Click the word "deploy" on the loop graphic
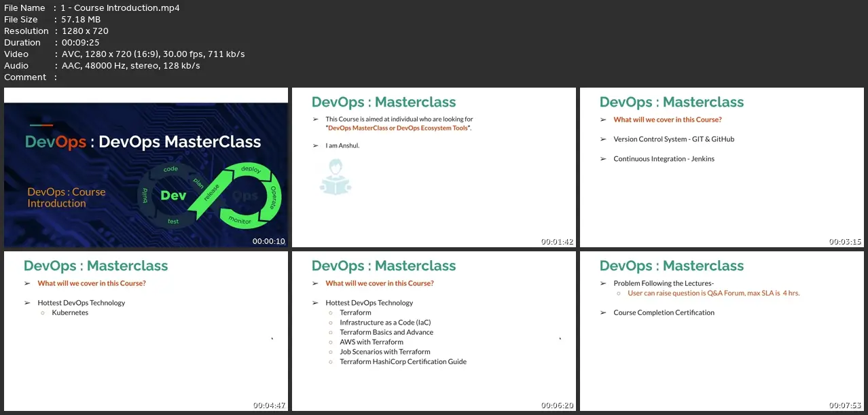 click(251, 170)
